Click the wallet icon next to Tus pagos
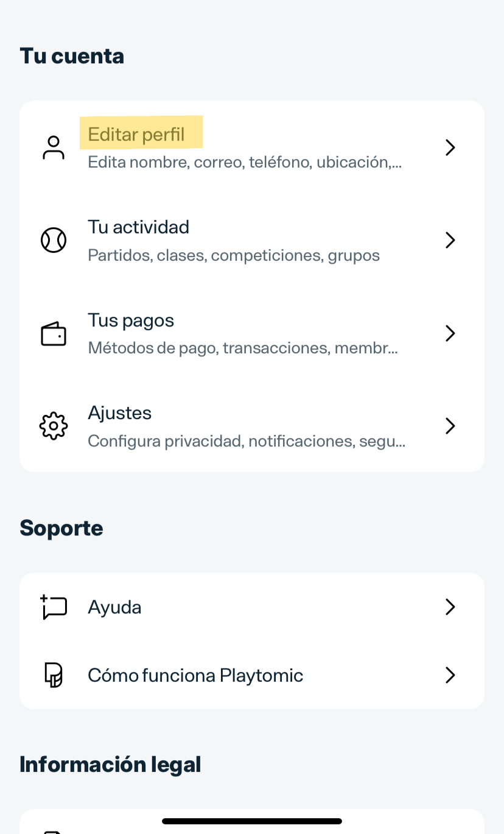 tap(54, 334)
